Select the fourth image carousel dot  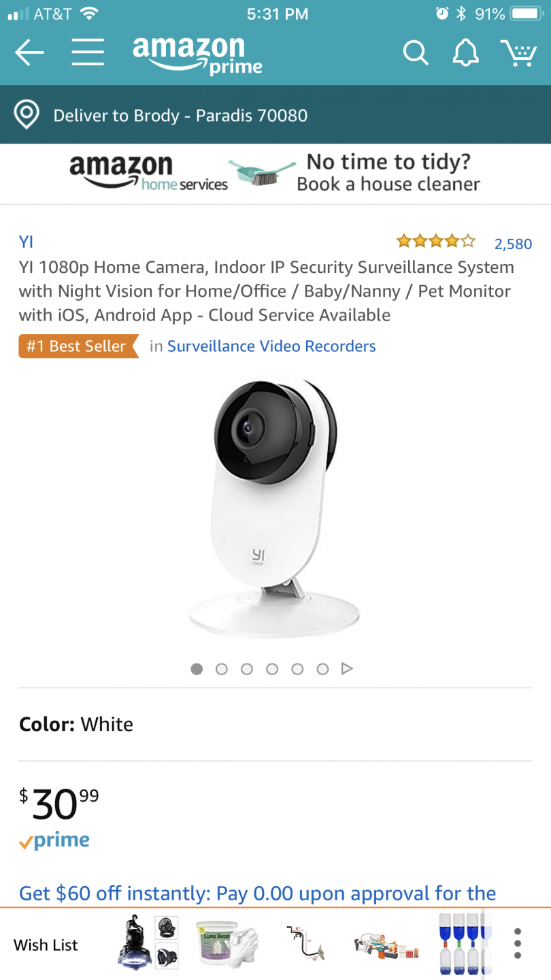coord(272,669)
